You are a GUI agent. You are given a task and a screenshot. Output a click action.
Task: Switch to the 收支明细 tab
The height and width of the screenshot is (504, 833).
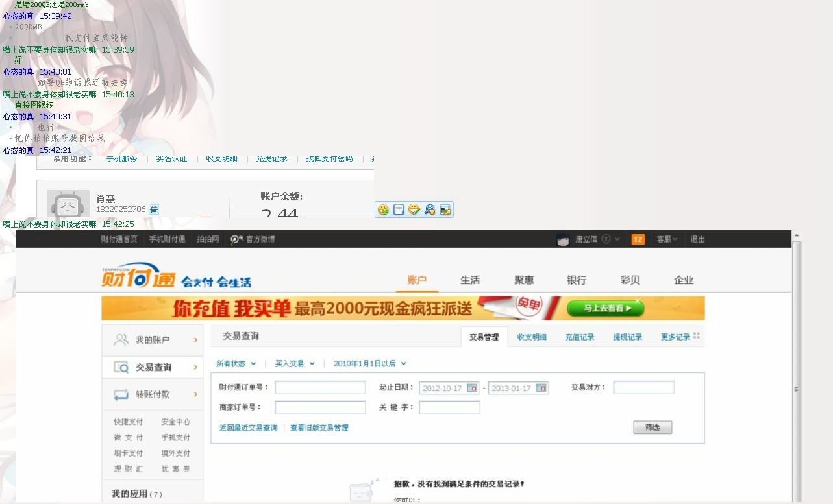tap(532, 337)
